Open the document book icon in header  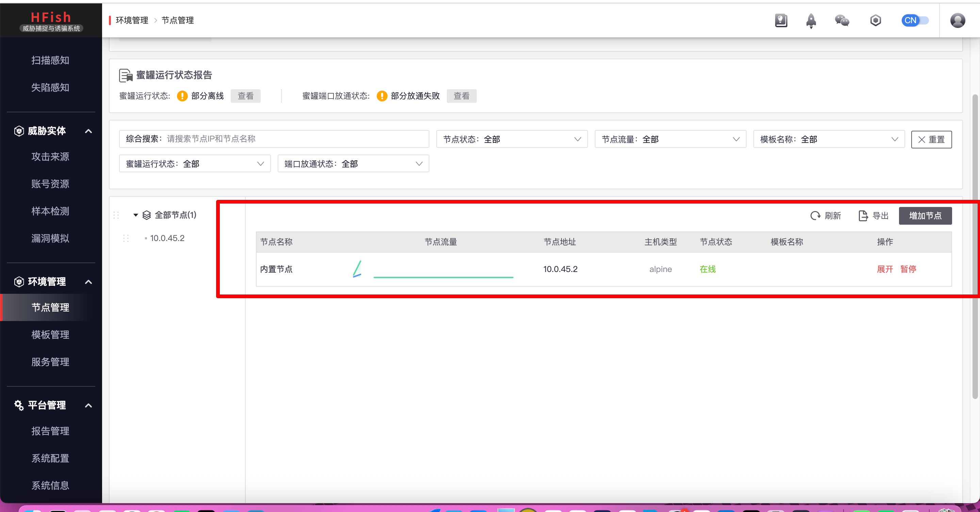(x=781, y=20)
